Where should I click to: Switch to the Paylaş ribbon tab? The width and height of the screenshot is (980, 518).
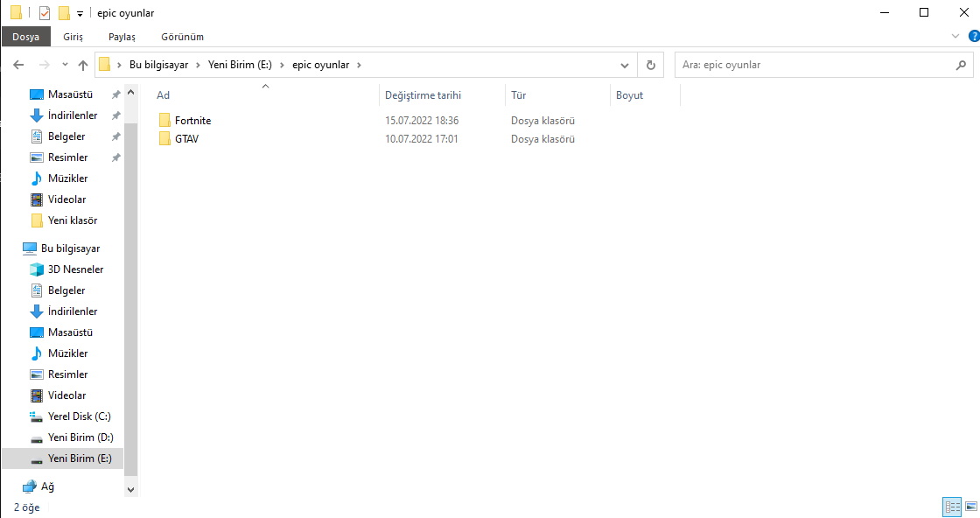click(122, 37)
